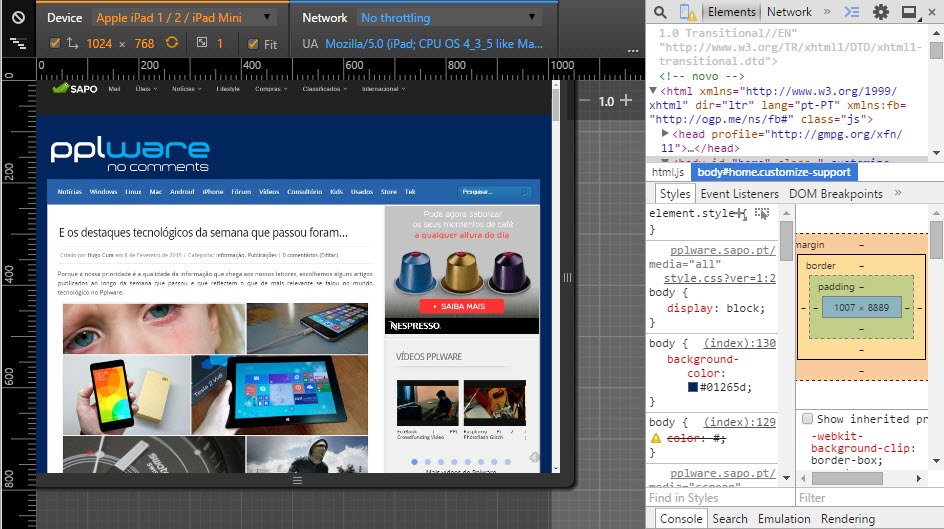
Task: Swap screen dimensions with the arrows icon
Action: tap(73, 43)
